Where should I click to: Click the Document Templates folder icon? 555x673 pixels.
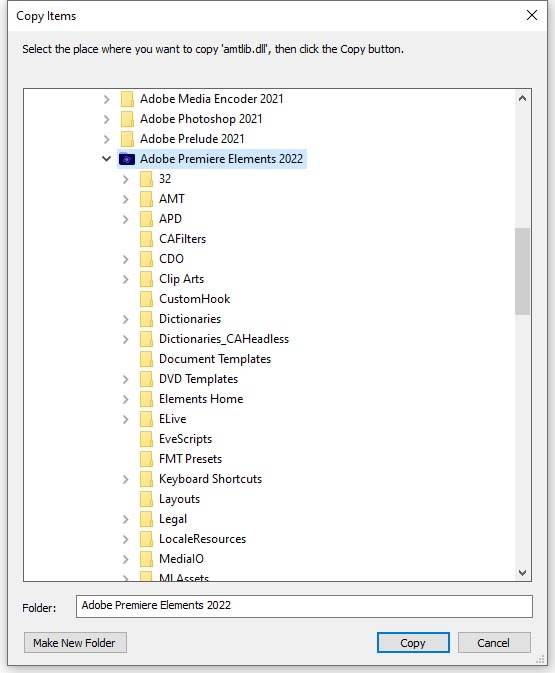(146, 359)
